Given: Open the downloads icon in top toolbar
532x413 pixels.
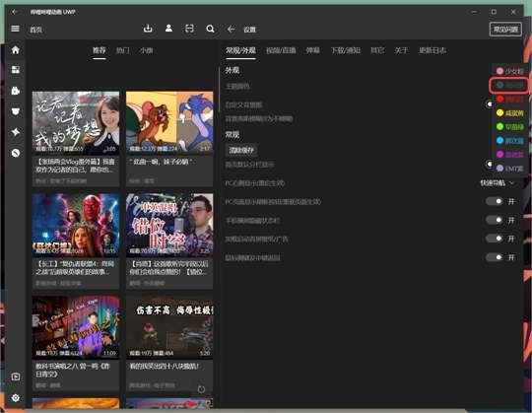Looking at the screenshot, I should click(148, 29).
